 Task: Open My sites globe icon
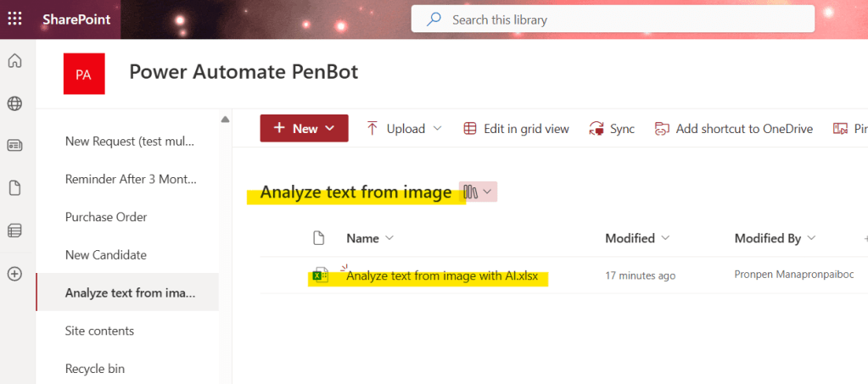coord(14,103)
